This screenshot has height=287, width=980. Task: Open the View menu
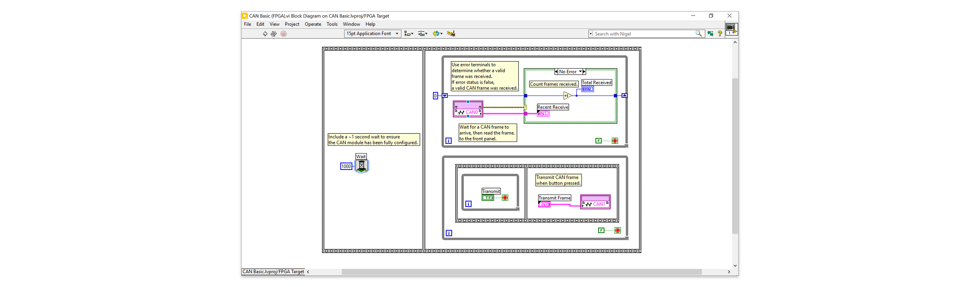[274, 24]
